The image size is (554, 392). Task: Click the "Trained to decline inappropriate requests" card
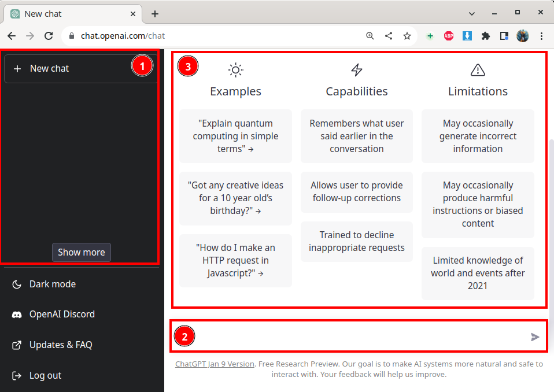click(356, 242)
